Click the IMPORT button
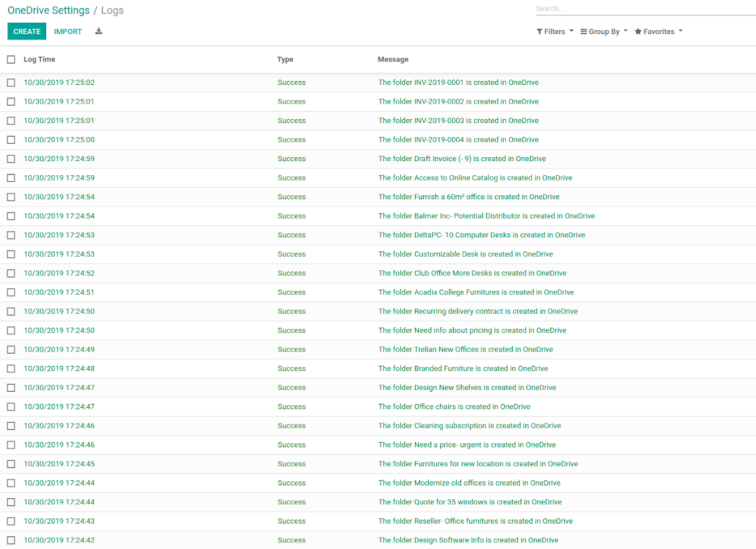This screenshot has width=756, height=549. (x=68, y=31)
